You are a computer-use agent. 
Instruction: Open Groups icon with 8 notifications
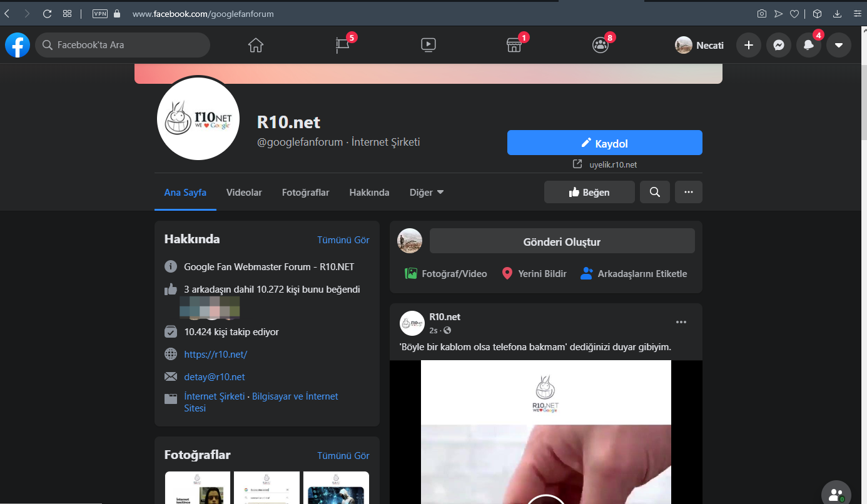point(601,45)
